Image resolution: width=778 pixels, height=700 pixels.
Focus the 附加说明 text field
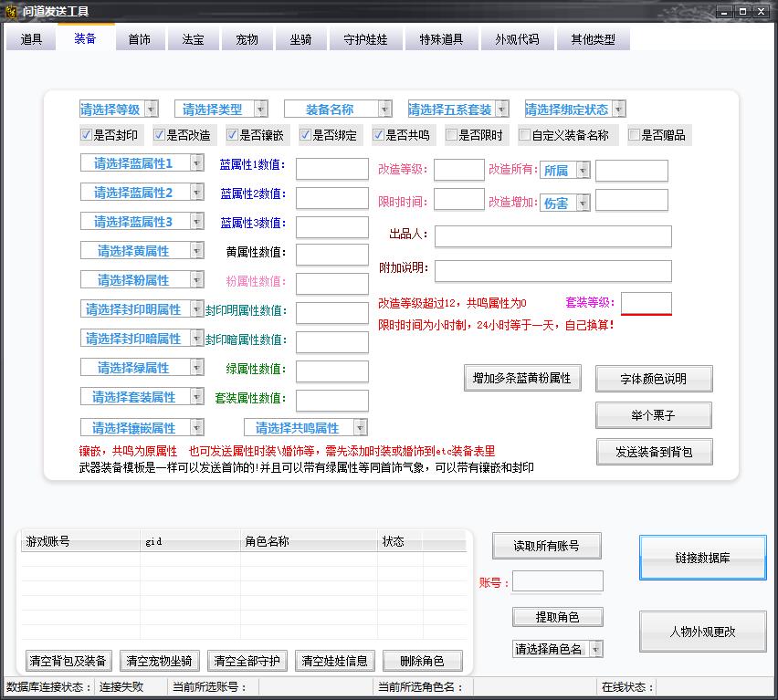[x=553, y=271]
